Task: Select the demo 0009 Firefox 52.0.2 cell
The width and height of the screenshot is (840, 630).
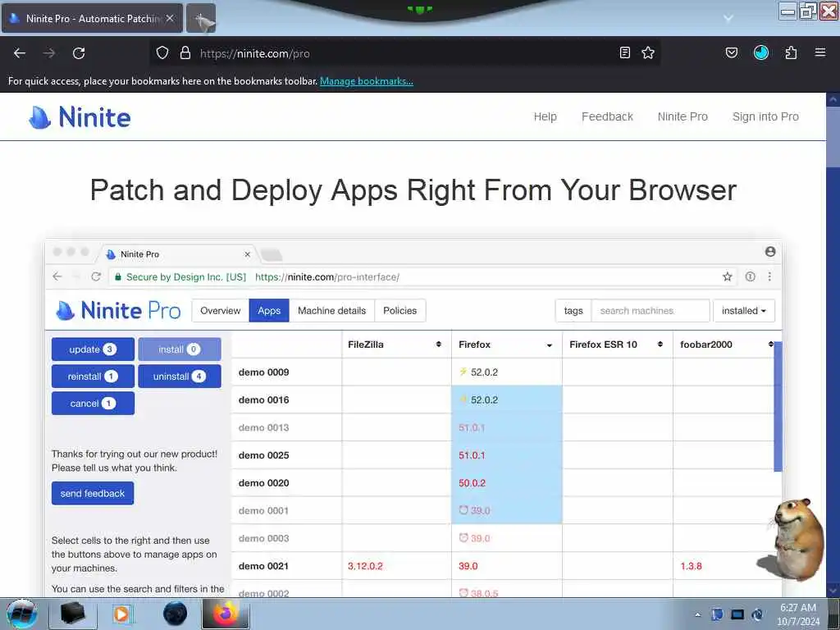Action: coord(507,372)
